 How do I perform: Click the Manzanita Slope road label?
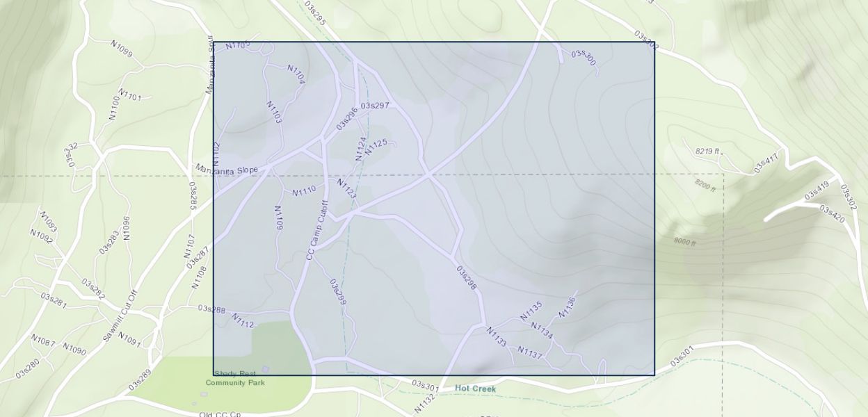227,170
